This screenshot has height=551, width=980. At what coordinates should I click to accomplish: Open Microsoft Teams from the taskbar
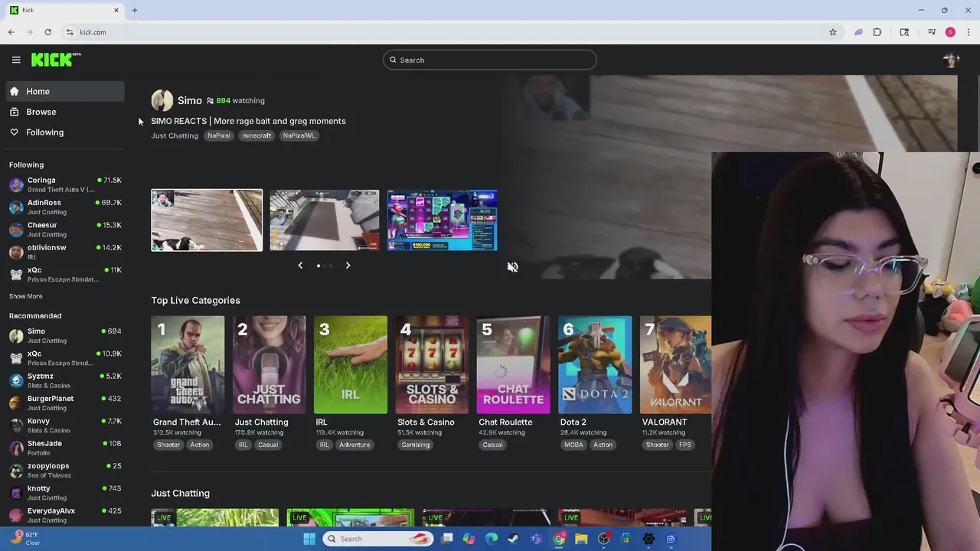coord(536,539)
